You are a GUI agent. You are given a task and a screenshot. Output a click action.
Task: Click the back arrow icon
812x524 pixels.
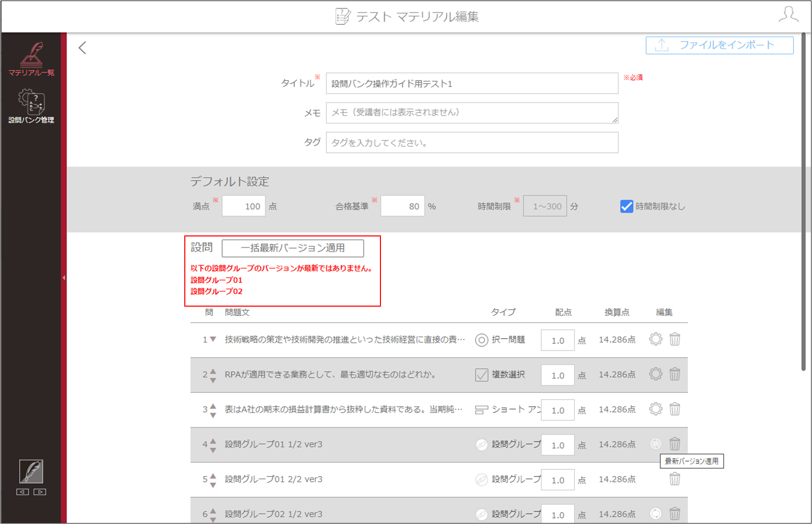[82, 48]
